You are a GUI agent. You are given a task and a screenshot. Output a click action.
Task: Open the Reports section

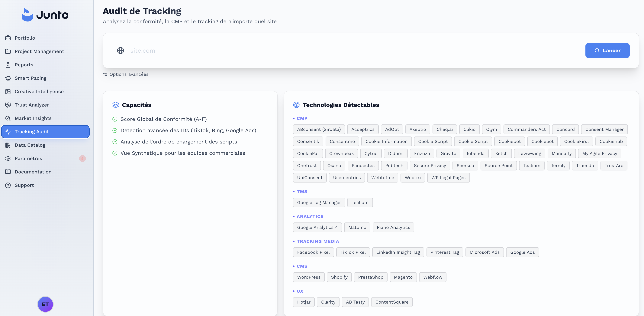[45, 65]
